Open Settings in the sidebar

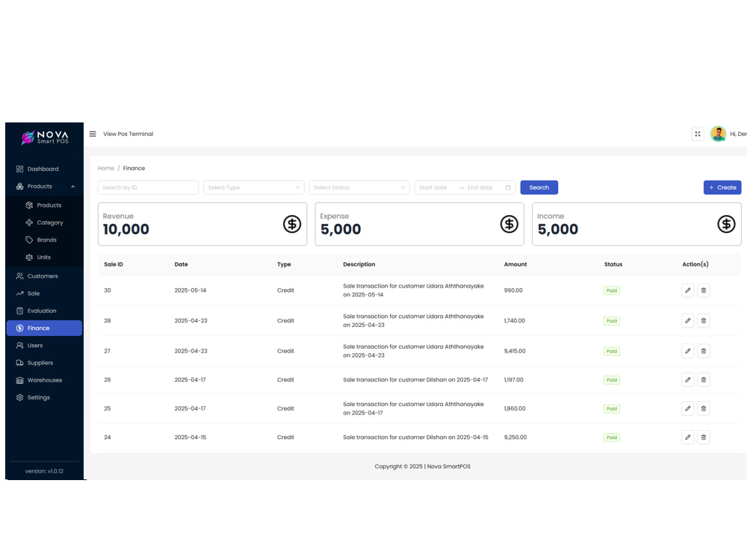[x=44, y=398]
